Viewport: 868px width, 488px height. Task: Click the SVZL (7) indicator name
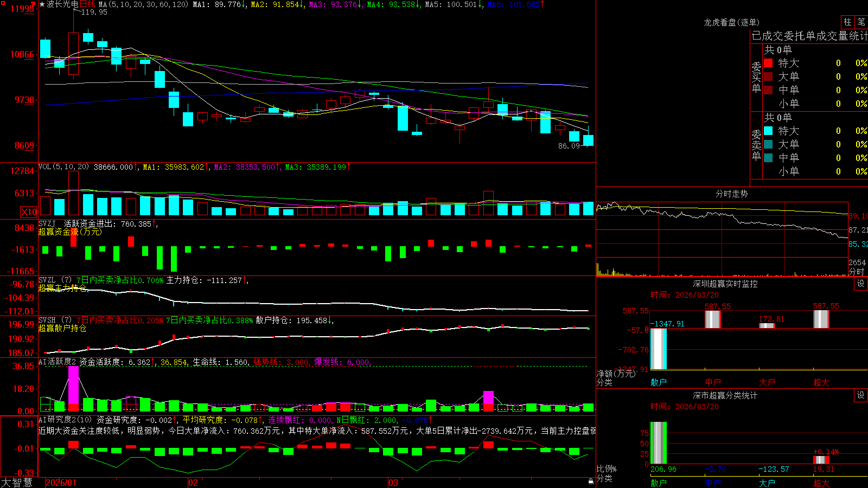[55, 280]
